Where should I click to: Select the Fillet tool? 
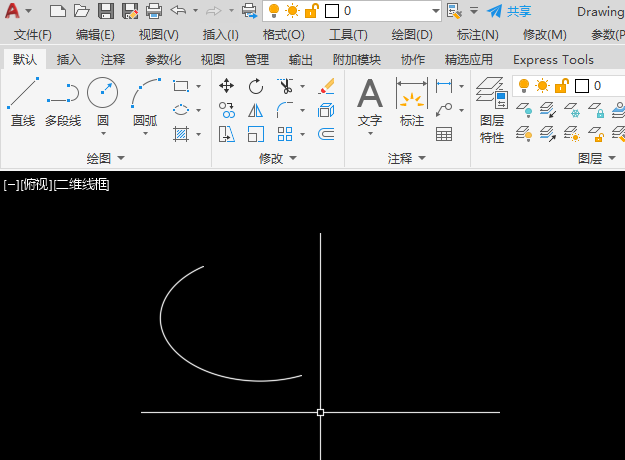click(x=285, y=110)
